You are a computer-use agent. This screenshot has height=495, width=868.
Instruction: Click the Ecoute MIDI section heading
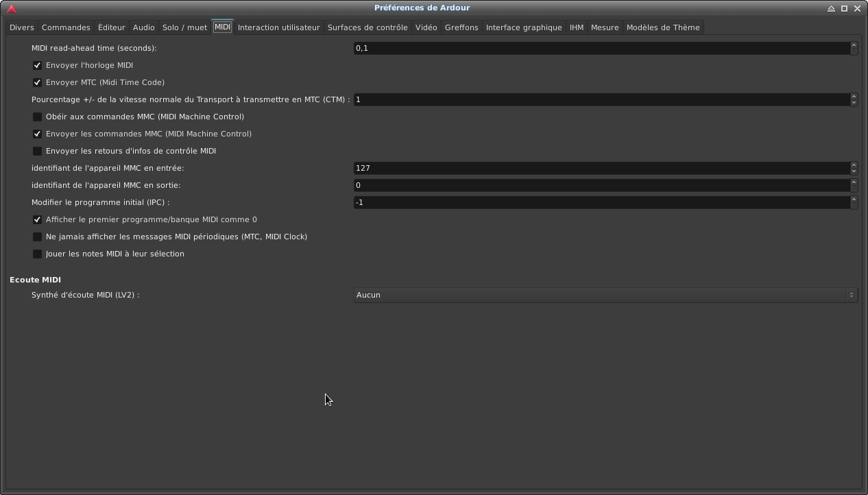tap(35, 280)
